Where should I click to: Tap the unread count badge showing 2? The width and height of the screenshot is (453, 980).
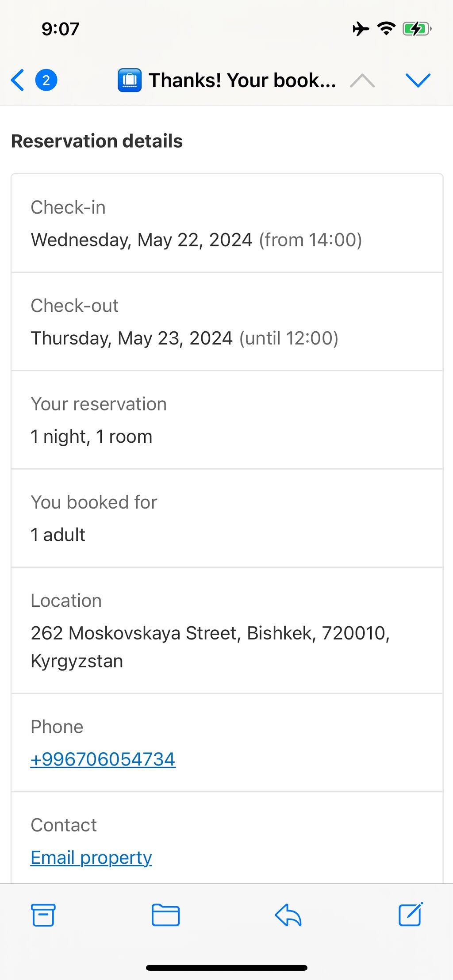click(46, 80)
